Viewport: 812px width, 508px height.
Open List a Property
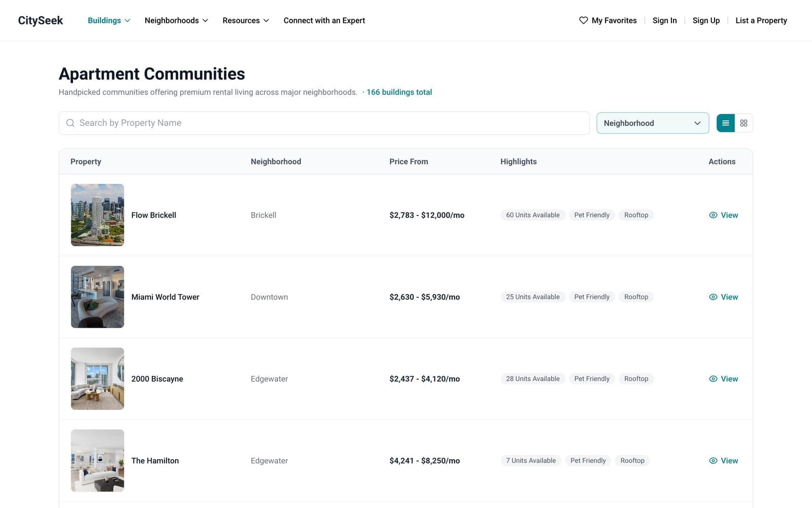(x=761, y=20)
